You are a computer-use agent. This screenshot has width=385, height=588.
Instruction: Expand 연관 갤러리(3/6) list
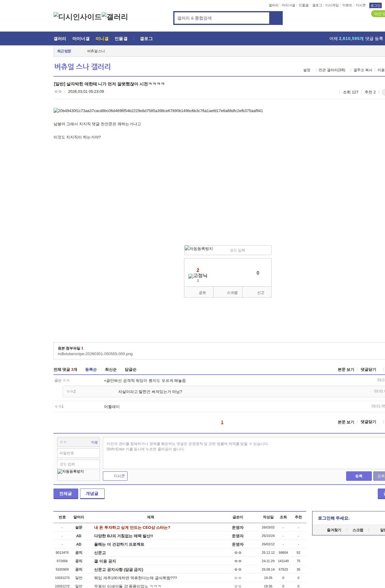[x=332, y=70]
